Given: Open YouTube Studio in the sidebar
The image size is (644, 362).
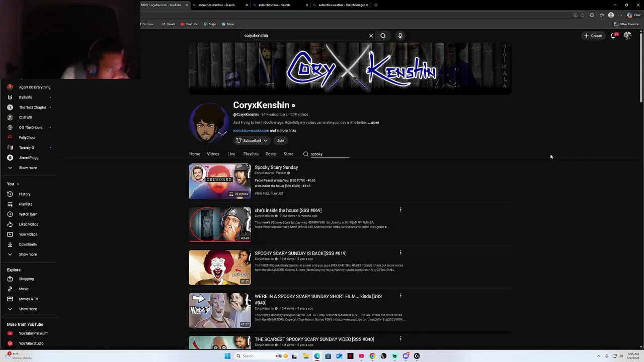Looking at the screenshot, I should [30, 343].
